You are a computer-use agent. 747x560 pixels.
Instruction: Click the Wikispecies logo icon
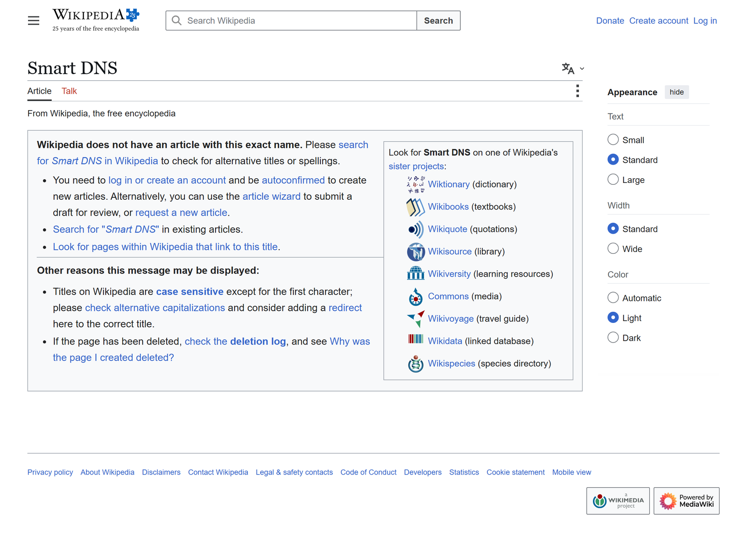(416, 364)
